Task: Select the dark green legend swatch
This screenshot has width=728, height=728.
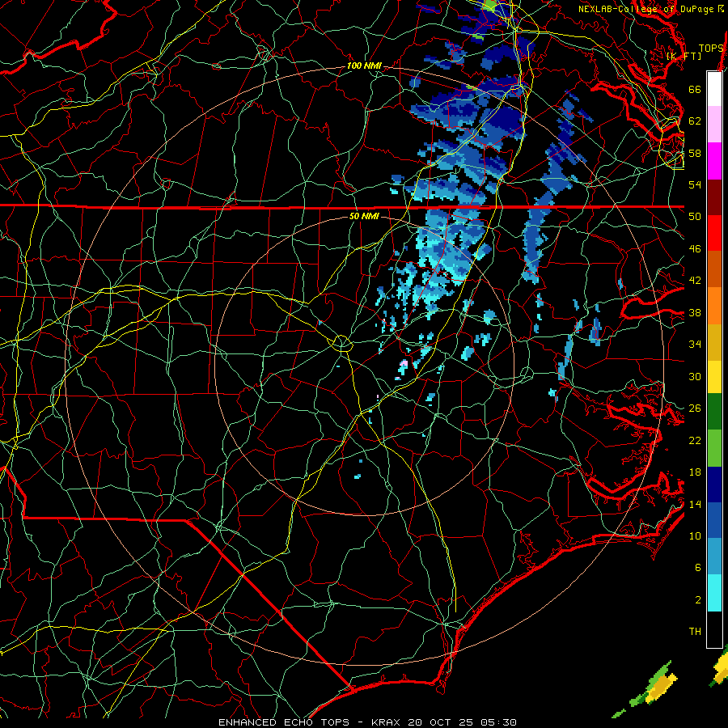Action: pyautogui.click(x=714, y=412)
